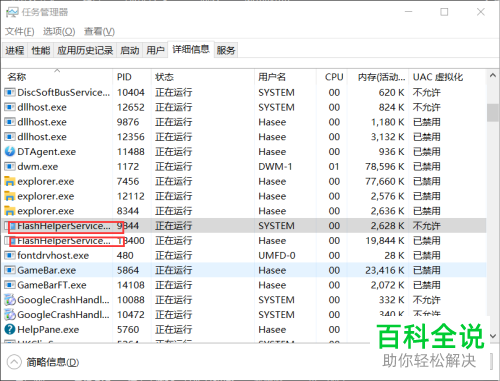Image resolution: width=500 pixels, height=381 pixels.
Task: Select FlashHelperService row with PID 13400
Action: 244,241
